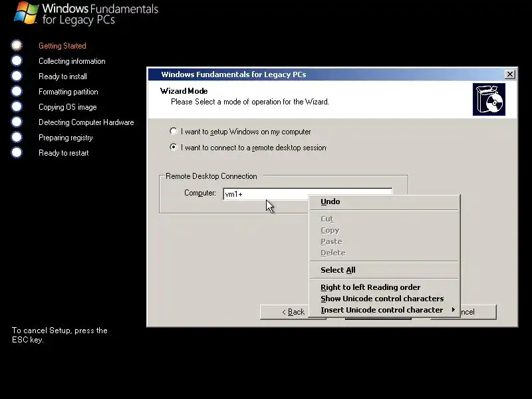Click the 'Wizard Mode' heading
This screenshot has width=532, height=399.
(184, 91)
